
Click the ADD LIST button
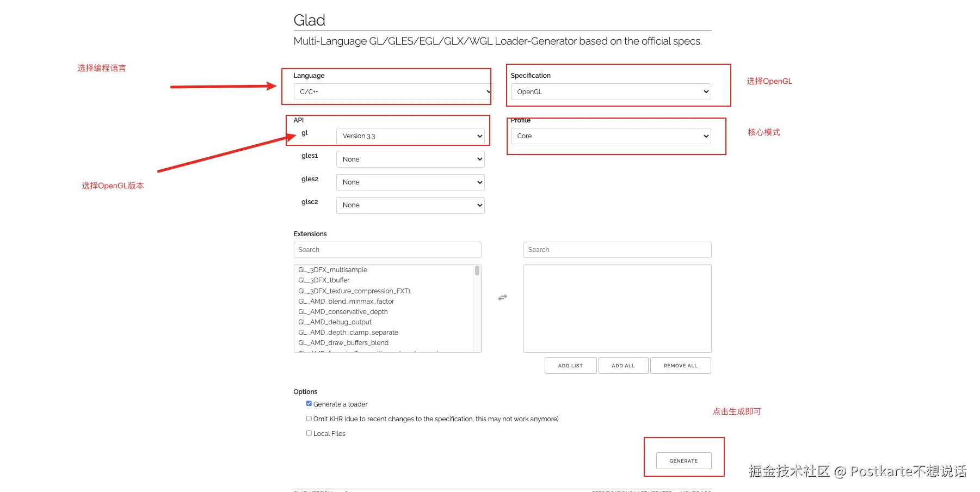pyautogui.click(x=570, y=366)
